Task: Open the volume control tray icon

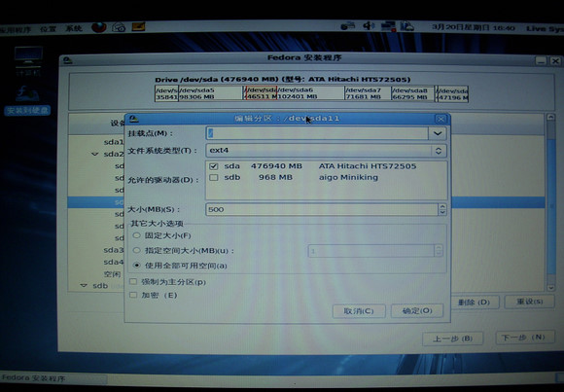Action: 369,26
